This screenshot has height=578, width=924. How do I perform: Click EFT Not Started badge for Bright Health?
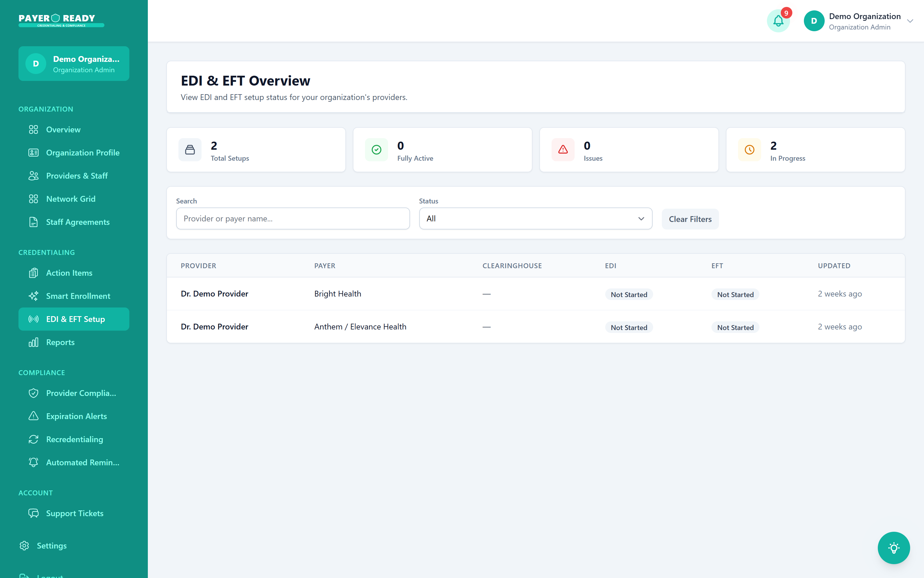point(735,294)
